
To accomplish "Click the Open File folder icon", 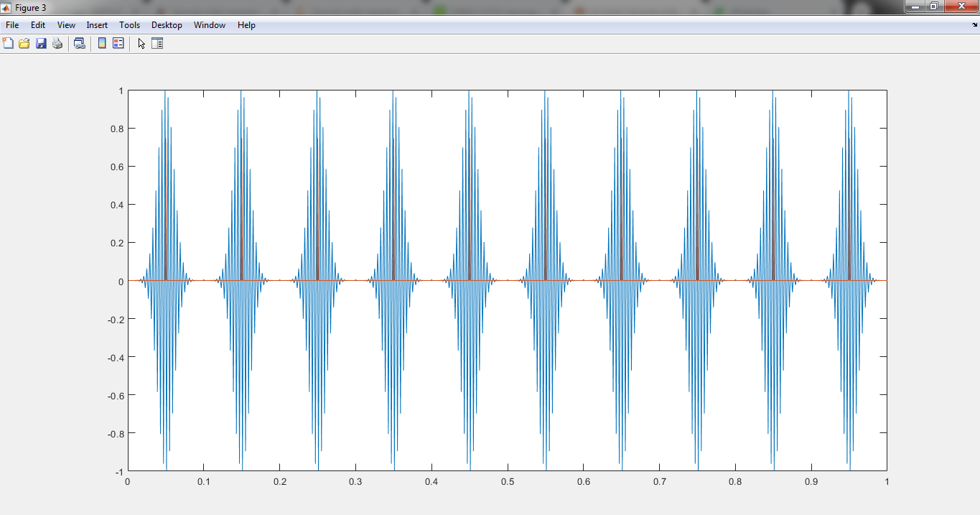I will click(x=24, y=43).
